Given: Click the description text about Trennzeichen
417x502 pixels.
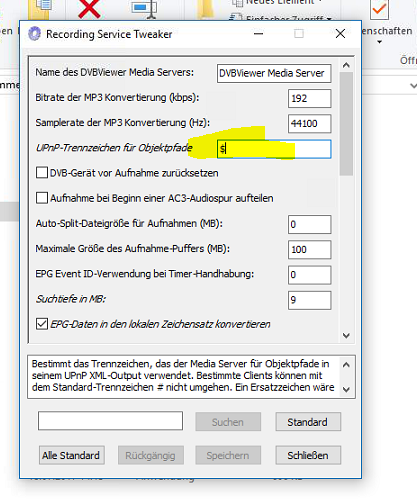Looking at the screenshot, I should coord(183,376).
